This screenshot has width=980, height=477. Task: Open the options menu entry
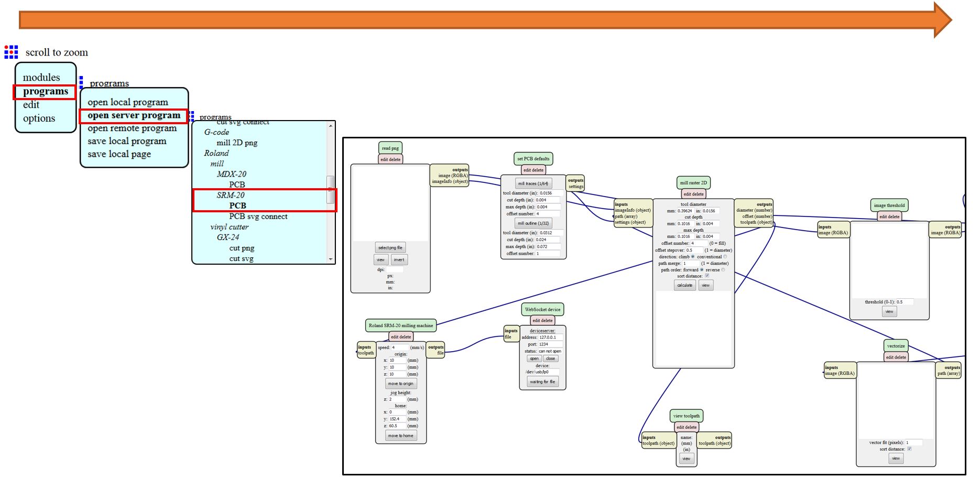[x=39, y=118]
